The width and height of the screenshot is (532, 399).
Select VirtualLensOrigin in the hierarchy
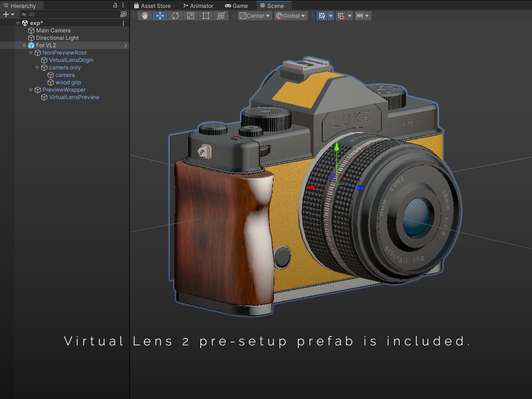(71, 60)
